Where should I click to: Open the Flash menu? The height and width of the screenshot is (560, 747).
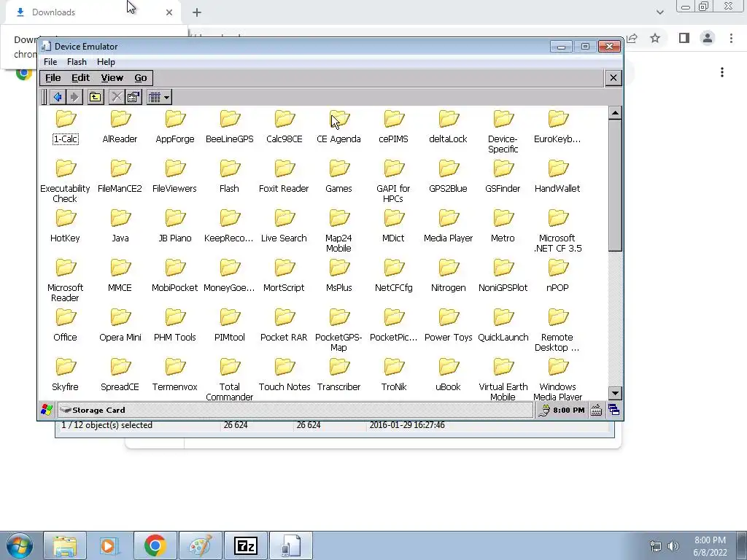[77, 62]
